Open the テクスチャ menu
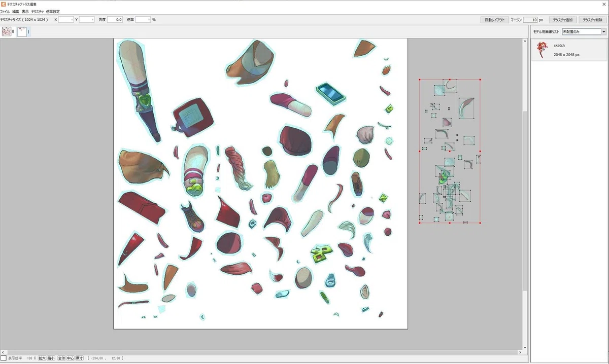 pos(37,11)
